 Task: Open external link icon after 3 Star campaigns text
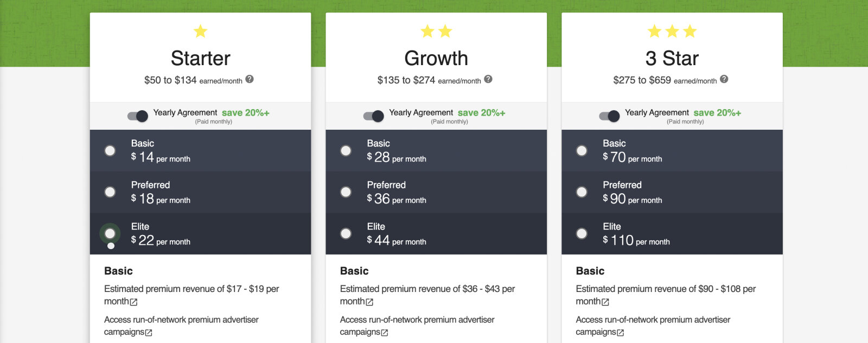pos(621,333)
